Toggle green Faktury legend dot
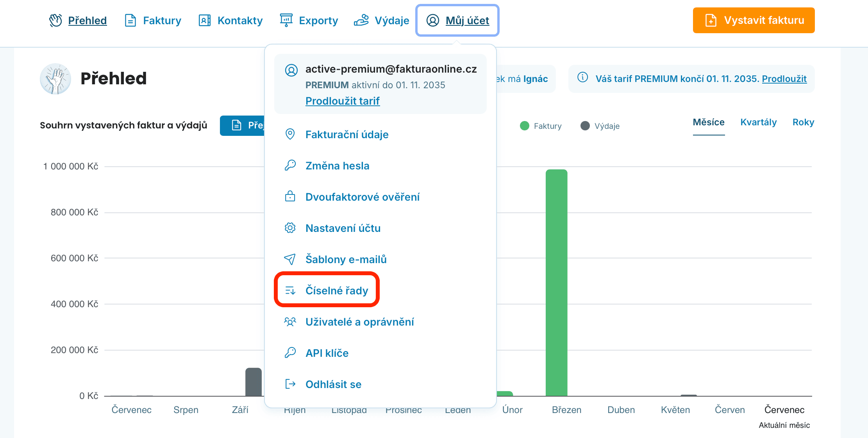 525,126
